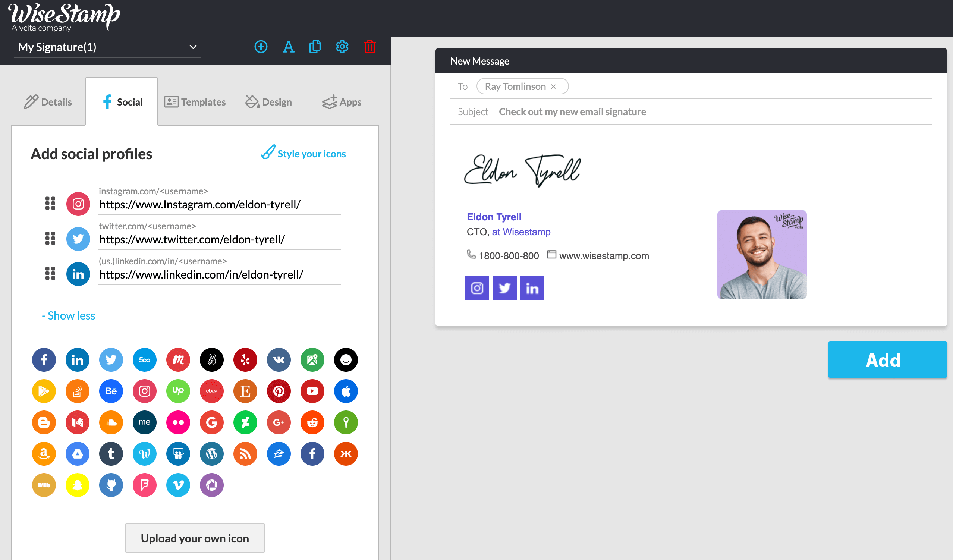
Task: Click the blue Add button
Action: click(887, 359)
